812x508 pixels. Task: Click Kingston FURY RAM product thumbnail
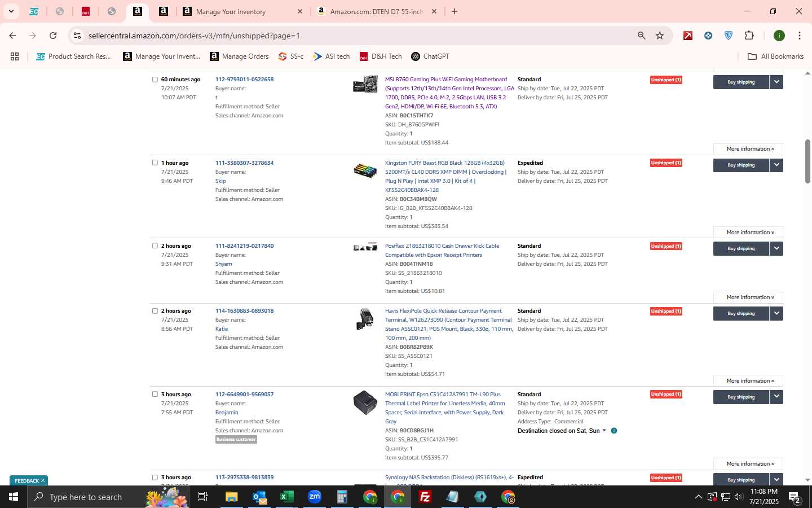click(x=365, y=170)
